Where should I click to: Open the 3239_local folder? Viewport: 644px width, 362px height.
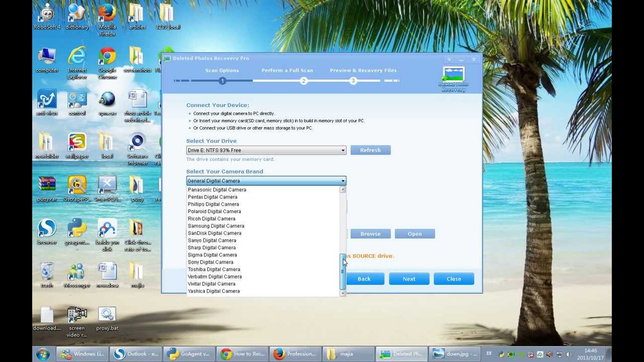point(168,16)
